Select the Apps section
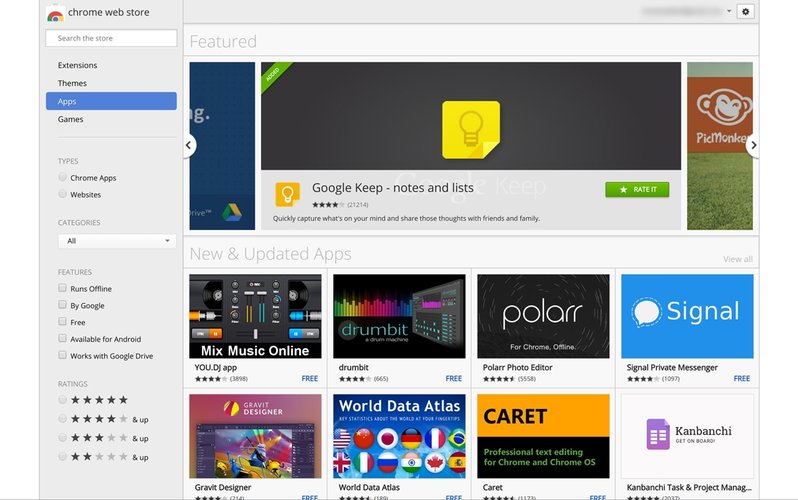 click(x=111, y=101)
